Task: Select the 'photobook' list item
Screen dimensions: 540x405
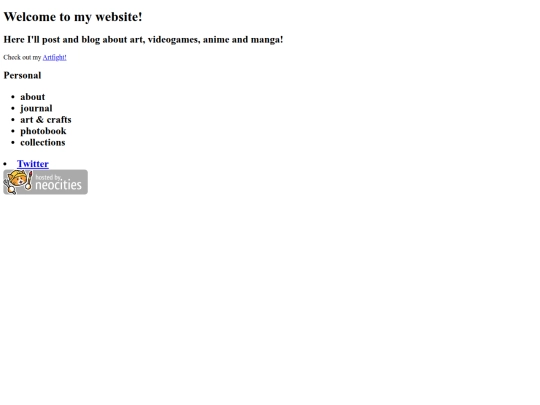Action: tap(43, 131)
